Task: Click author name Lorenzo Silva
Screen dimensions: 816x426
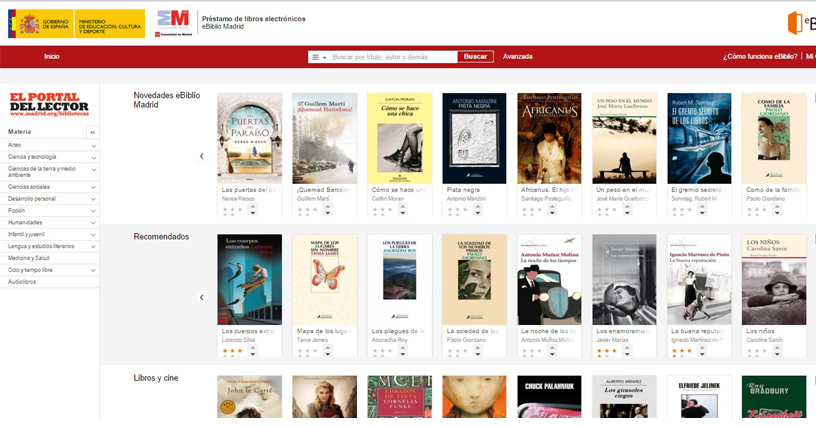Action: point(238,340)
